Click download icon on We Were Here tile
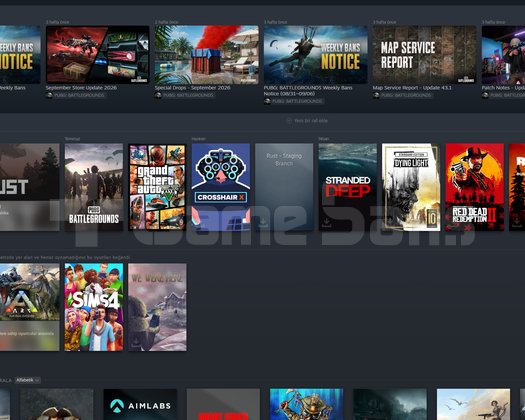Viewport: 525px width, 420px height. click(x=136, y=342)
